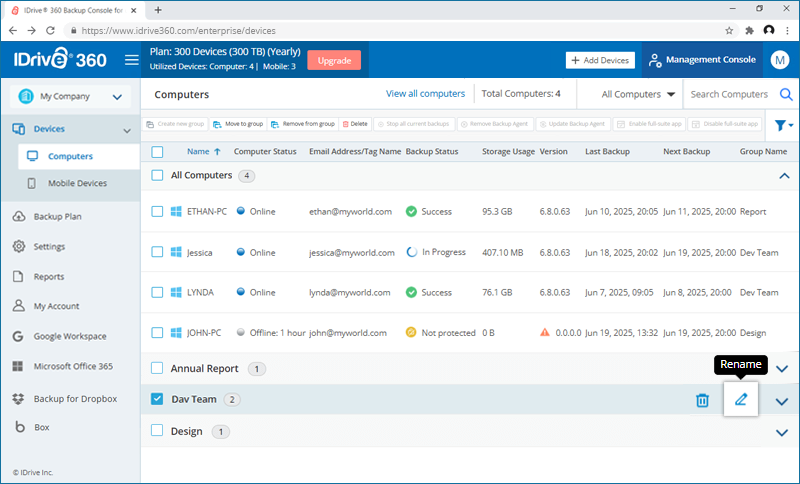Screen dimensions: 800x484
Task: Uncheck the Dav Team group checkbox
Action: tap(157, 400)
